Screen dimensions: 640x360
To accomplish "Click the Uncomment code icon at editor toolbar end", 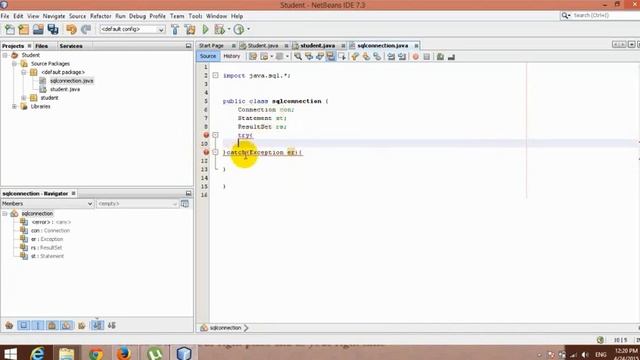I will click(x=451, y=57).
